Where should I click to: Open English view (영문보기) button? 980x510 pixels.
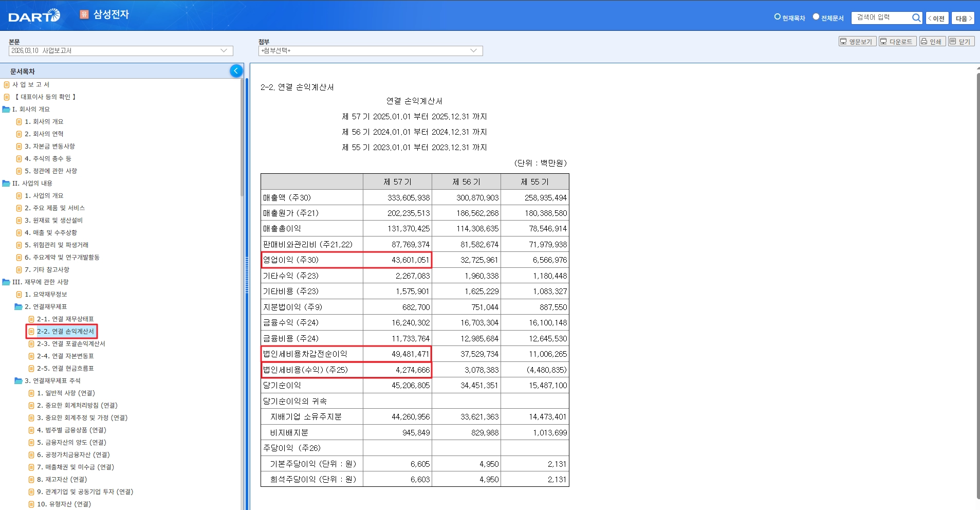pyautogui.click(x=857, y=42)
